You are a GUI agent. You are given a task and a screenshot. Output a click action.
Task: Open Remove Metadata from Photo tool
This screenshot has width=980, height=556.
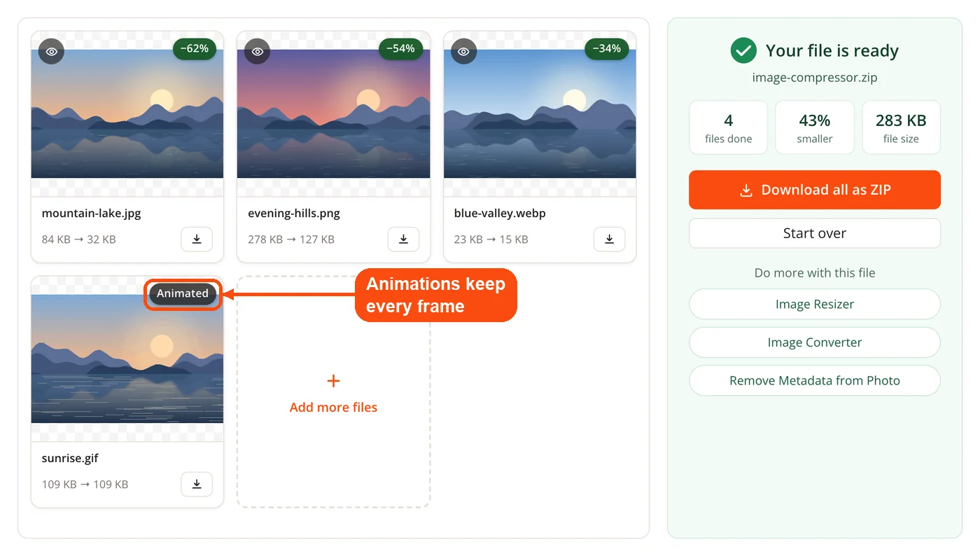(x=815, y=381)
